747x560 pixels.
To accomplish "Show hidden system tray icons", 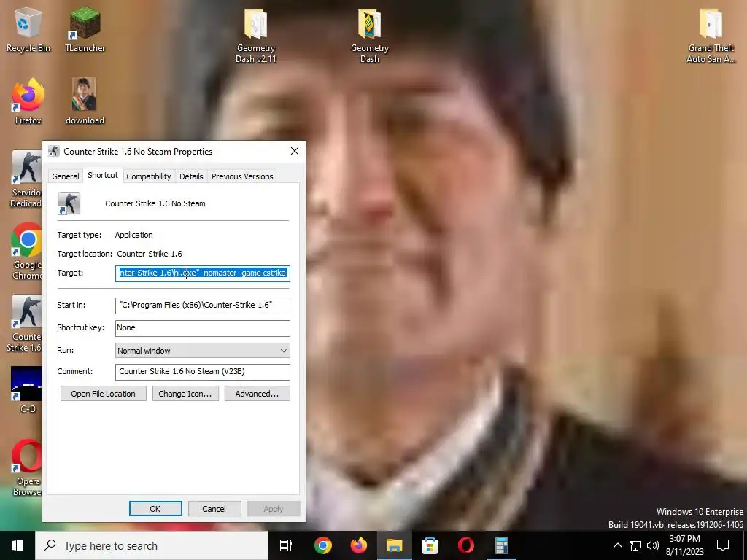I will tap(617, 545).
